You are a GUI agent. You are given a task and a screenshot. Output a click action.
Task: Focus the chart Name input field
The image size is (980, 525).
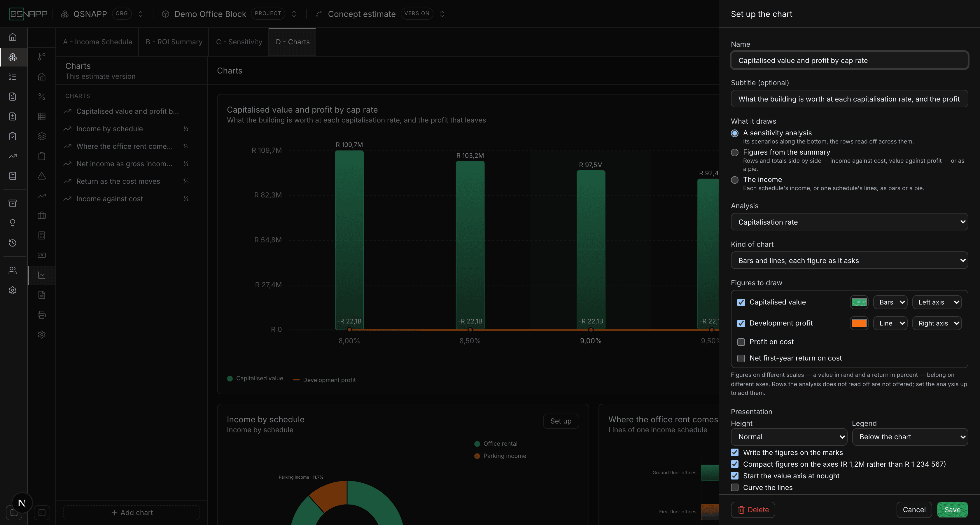coord(849,60)
